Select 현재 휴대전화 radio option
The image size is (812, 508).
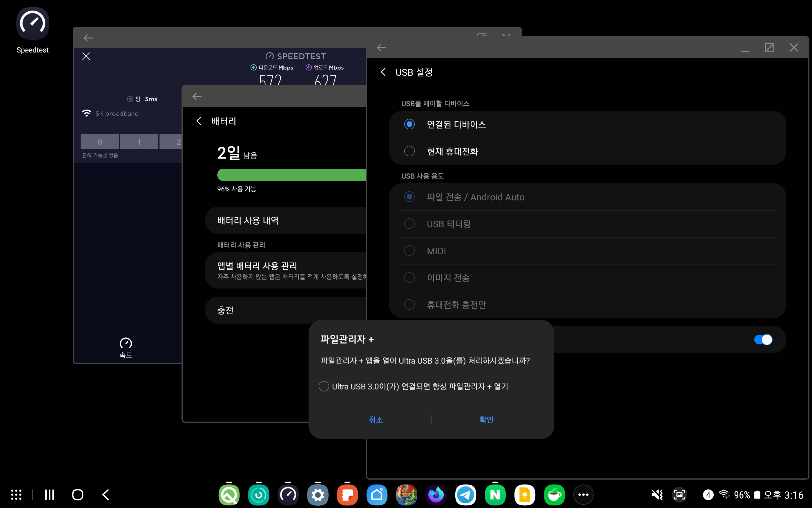(x=409, y=151)
